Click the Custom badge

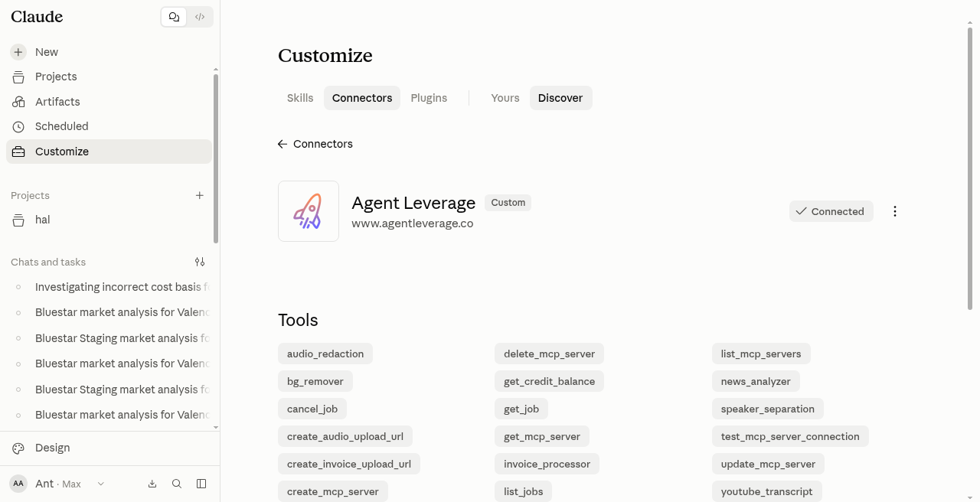[508, 203]
